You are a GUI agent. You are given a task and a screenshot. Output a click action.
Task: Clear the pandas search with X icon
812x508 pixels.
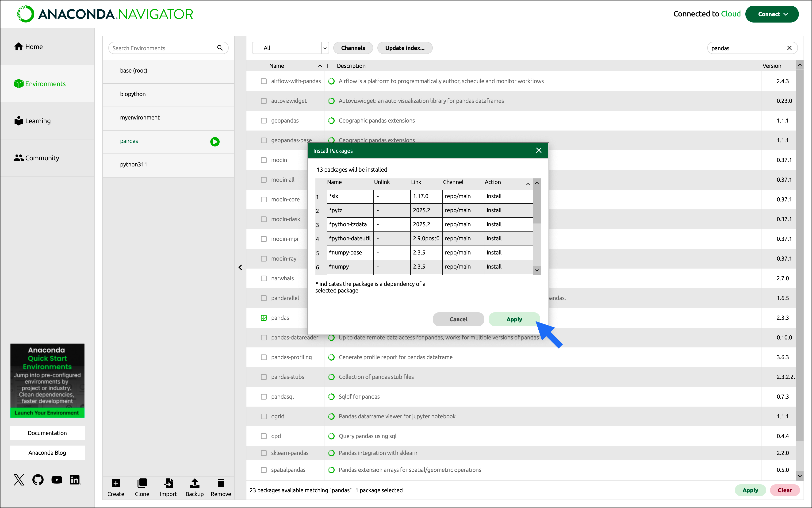789,48
